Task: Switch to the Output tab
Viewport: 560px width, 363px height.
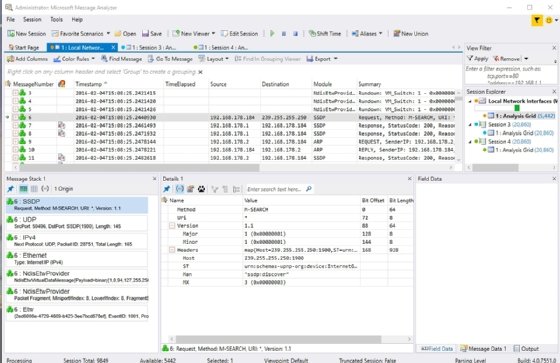Action: point(526,348)
